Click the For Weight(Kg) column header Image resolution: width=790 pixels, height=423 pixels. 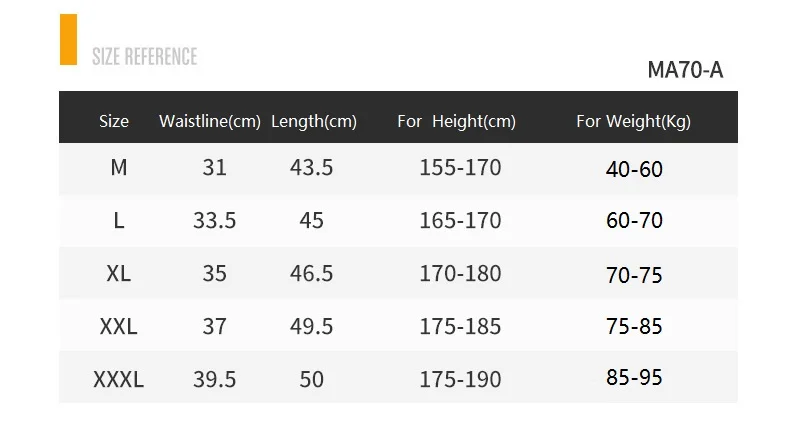point(633,121)
